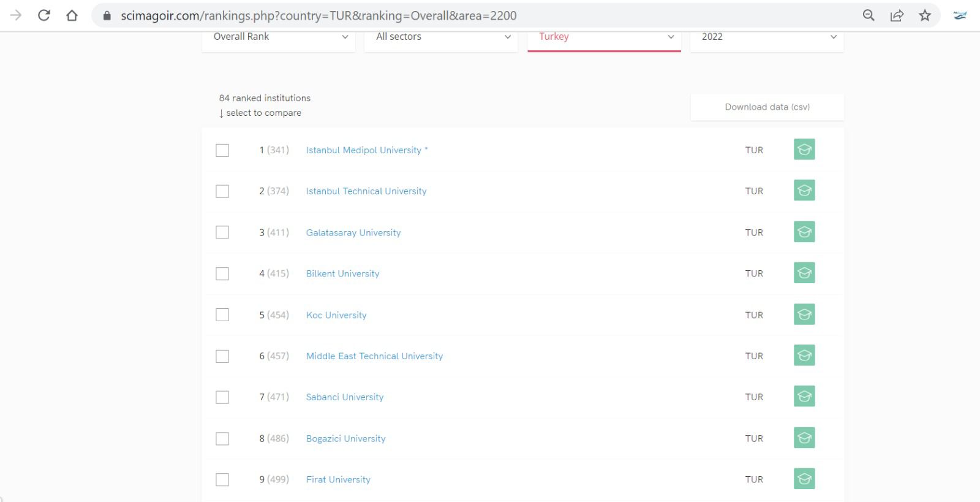Image resolution: width=980 pixels, height=502 pixels.
Task: Click graduation cap icon for Middle East Technical University
Action: coord(804,356)
